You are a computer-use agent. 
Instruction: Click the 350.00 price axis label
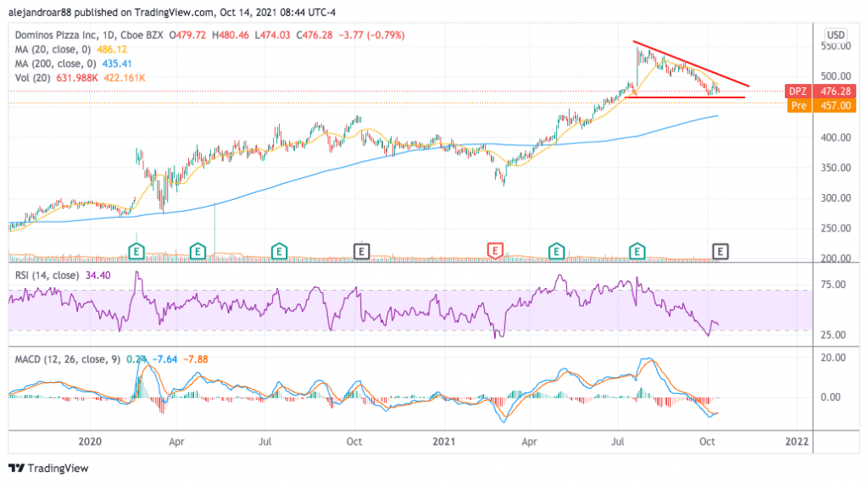836,168
